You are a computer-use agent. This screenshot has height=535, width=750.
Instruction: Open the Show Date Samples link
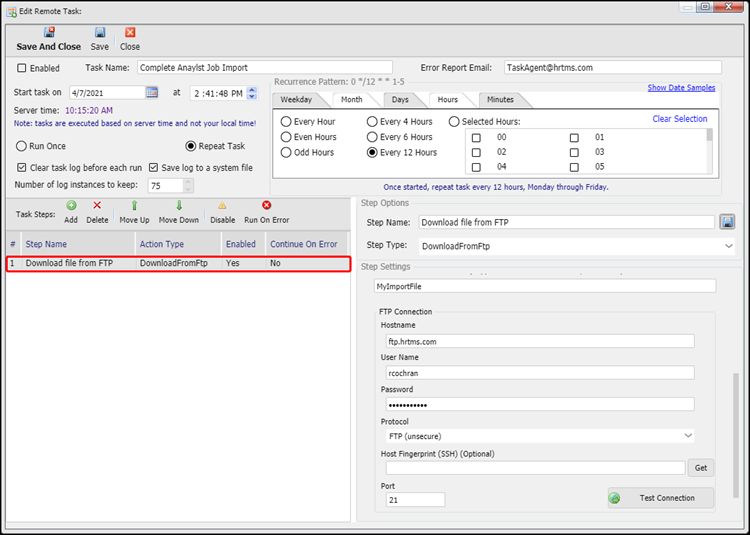(681, 87)
